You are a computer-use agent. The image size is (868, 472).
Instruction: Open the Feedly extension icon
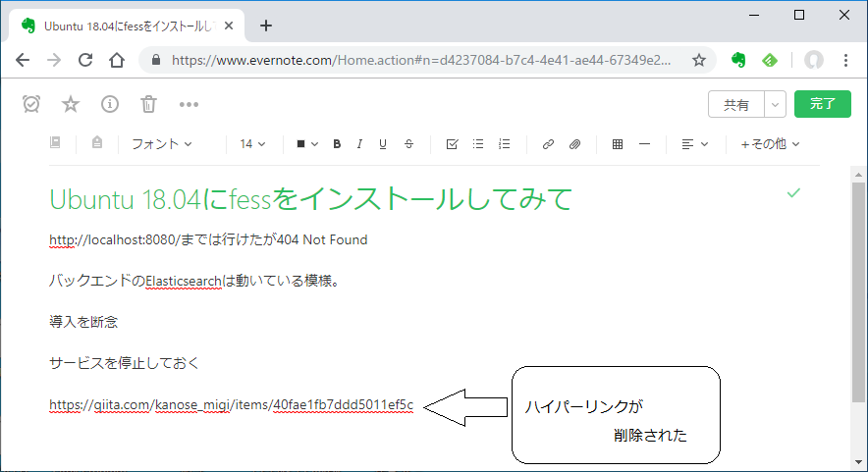coord(770,60)
